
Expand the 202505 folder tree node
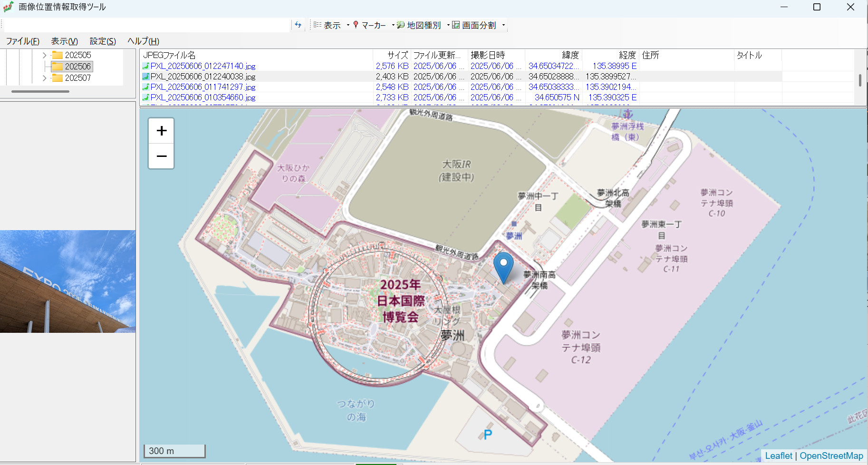click(45, 55)
